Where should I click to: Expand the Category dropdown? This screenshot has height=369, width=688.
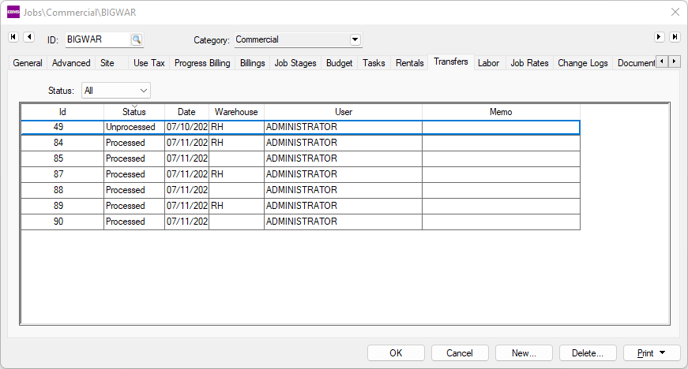(x=355, y=39)
